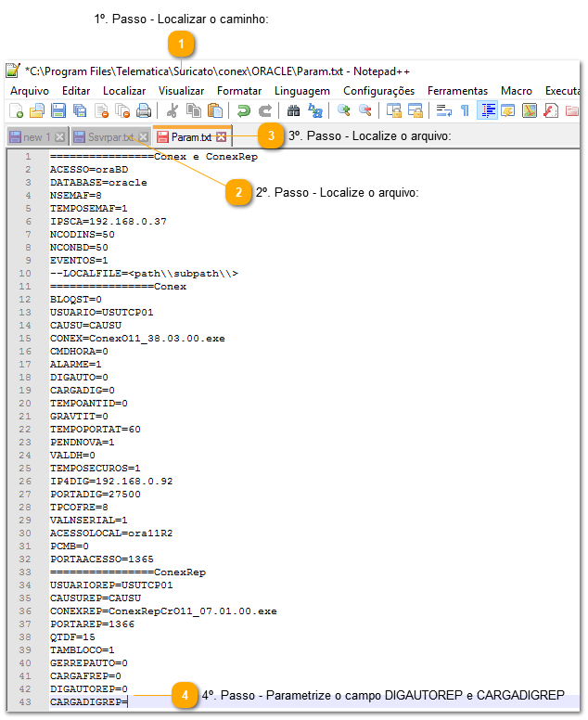Click the Copy toolbar icon
The width and height of the screenshot is (588, 720).
coord(194,110)
